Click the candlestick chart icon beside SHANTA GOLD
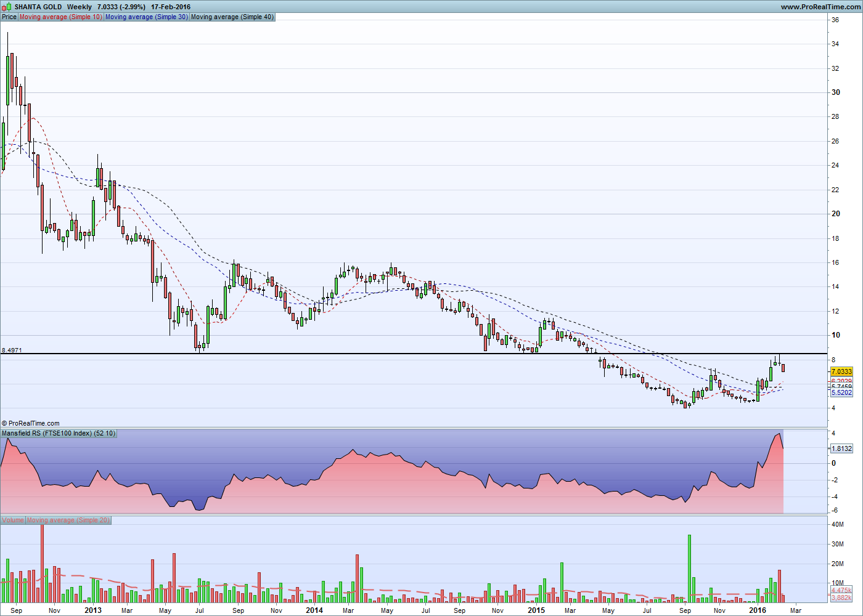Image resolution: width=863 pixels, height=616 pixels. [x=7, y=7]
